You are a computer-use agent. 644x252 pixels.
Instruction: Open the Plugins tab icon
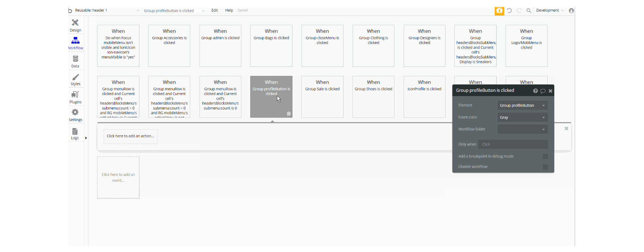[75, 95]
